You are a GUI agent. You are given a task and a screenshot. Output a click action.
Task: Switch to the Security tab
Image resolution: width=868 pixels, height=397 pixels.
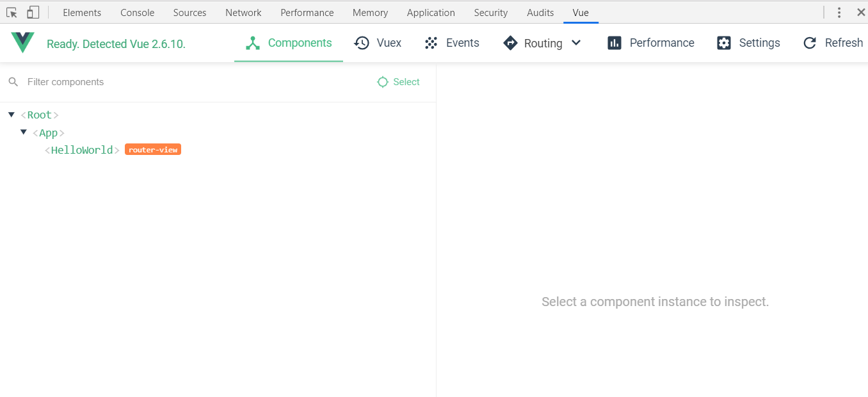pyautogui.click(x=490, y=12)
